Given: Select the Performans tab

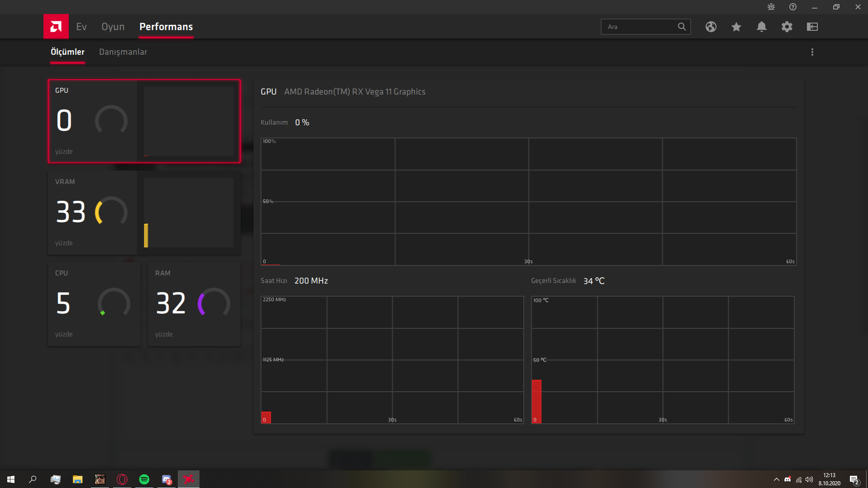Looking at the screenshot, I should (166, 27).
